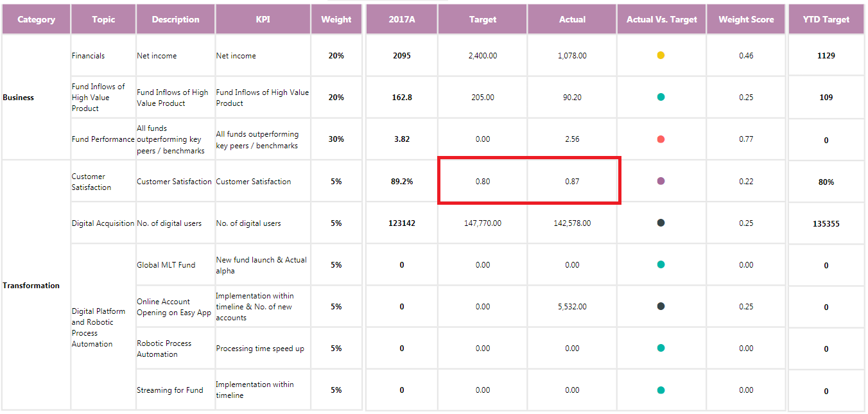Image resolution: width=868 pixels, height=414 pixels.
Task: Select the 0.46 weight score cell
Action: coord(746,56)
